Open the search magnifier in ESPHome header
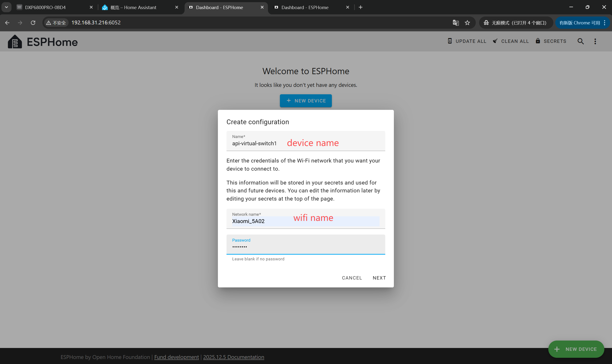This screenshot has height=364, width=612. click(580, 41)
